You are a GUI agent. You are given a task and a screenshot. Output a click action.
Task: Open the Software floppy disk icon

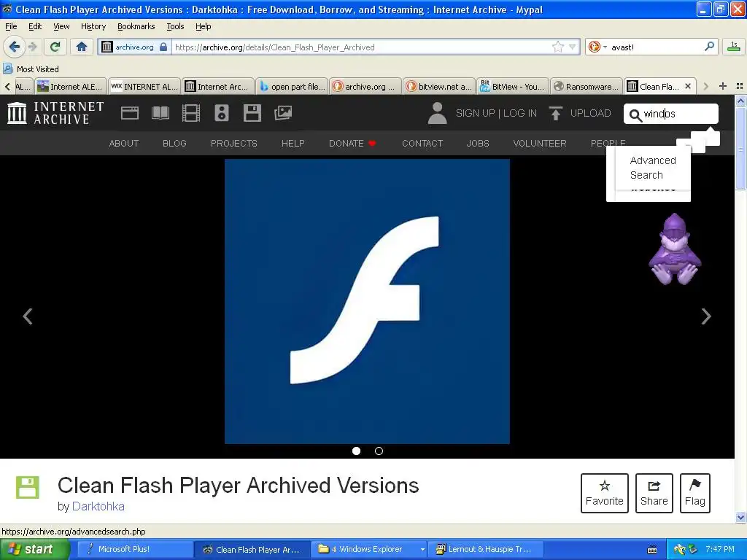coord(252,113)
